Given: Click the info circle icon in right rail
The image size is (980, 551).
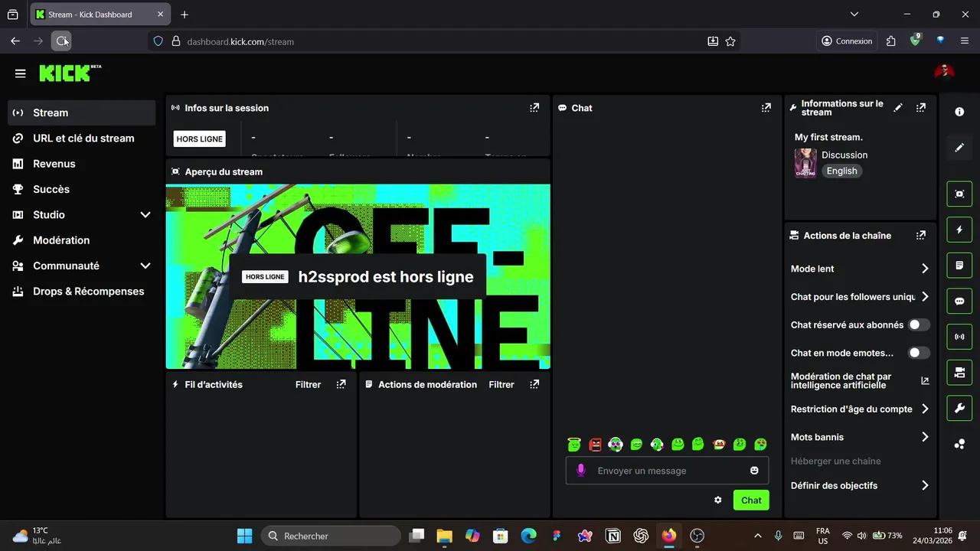Looking at the screenshot, I should coord(959,112).
